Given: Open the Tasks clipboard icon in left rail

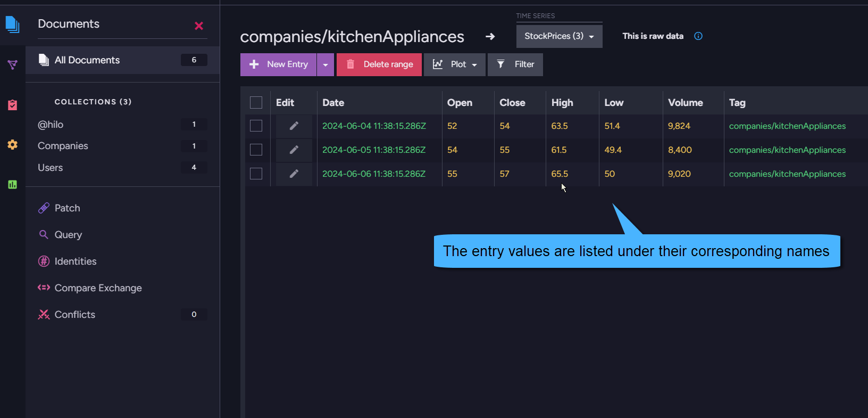Looking at the screenshot, I should point(12,105).
